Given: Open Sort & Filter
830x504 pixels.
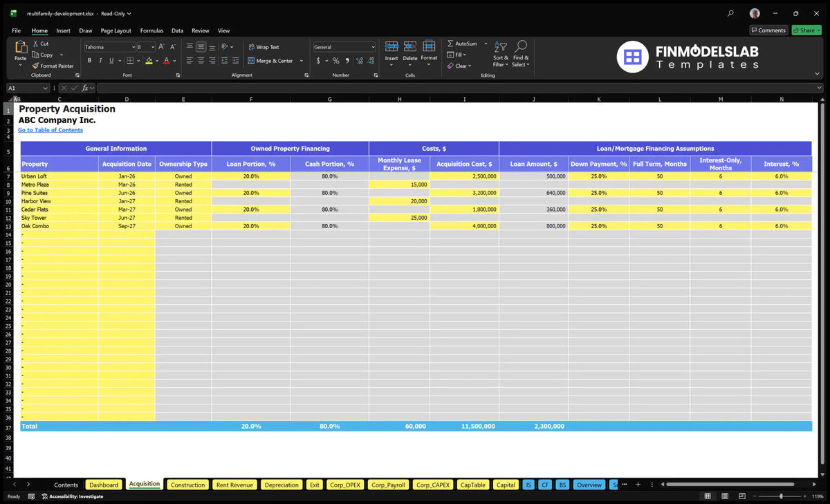Looking at the screenshot, I should tap(501, 53).
